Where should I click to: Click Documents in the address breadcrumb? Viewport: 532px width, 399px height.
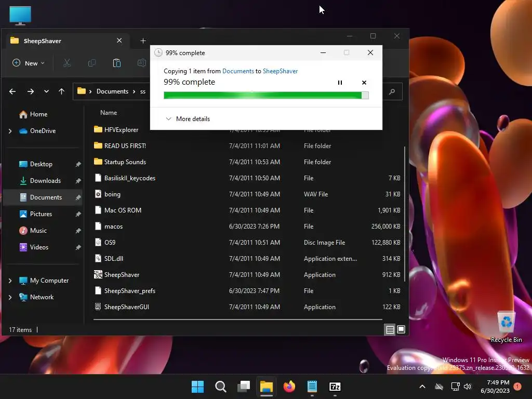112,91
